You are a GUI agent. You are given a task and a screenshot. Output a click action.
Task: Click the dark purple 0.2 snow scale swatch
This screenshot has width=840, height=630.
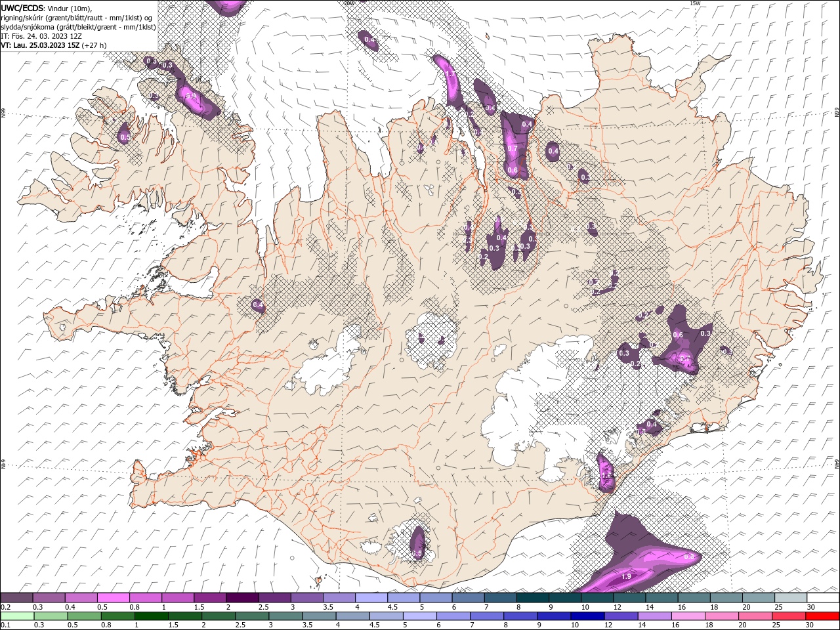16,598
